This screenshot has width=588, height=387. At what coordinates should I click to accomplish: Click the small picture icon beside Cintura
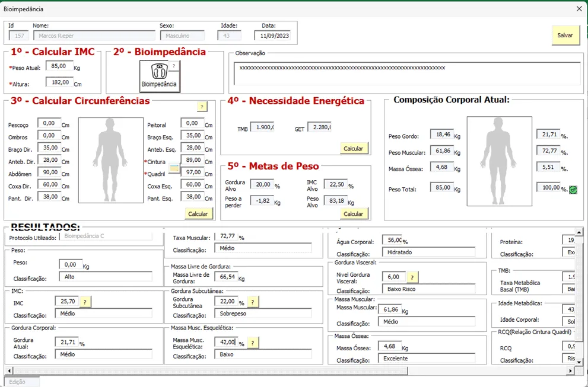pos(174,168)
